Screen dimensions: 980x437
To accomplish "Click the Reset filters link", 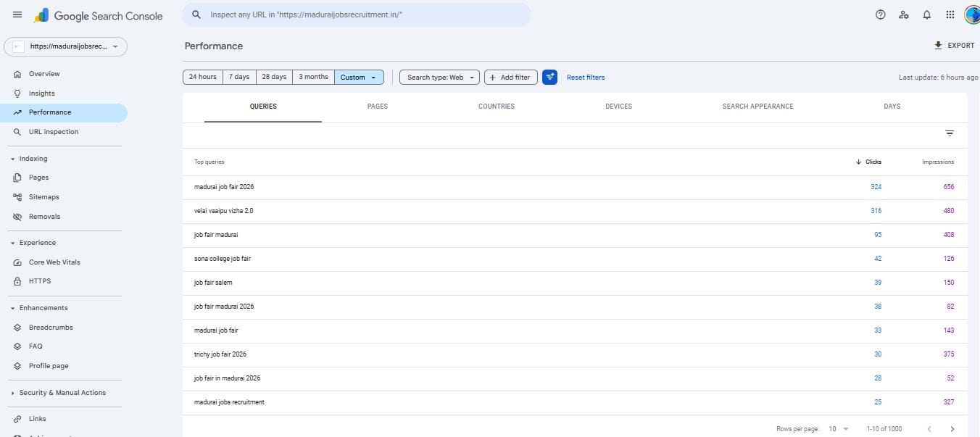I will 585,77.
